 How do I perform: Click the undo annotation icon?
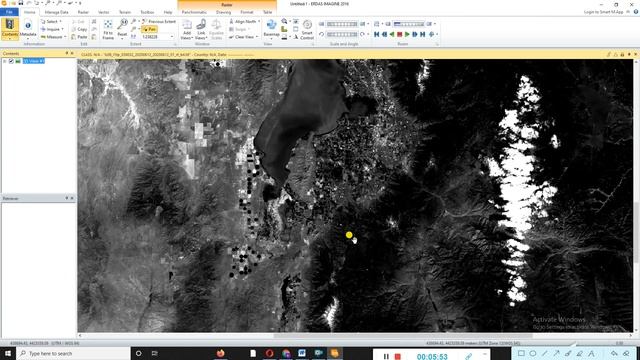tap(614, 353)
